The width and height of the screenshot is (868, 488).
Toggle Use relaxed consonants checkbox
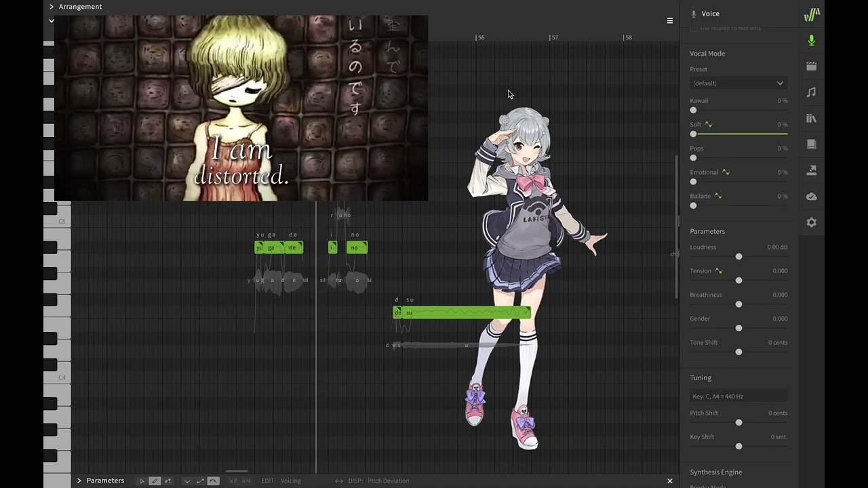pyautogui.click(x=694, y=28)
